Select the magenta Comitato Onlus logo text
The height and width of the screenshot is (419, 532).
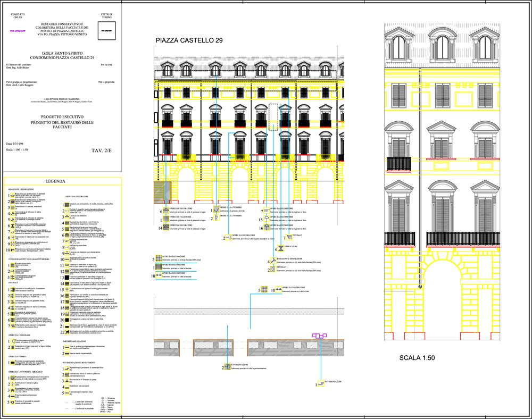(x=18, y=31)
